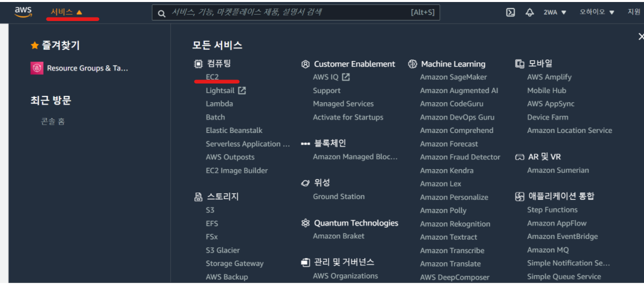Viewport: 644px width, 284px height.
Task: Open Simple Queue Service
Action: pos(564,276)
